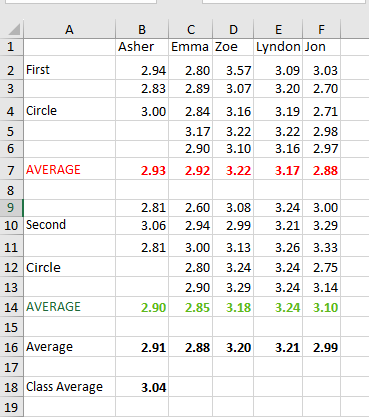Click Jon's value 3.33
The width and height of the screenshot is (369, 417).
(321, 246)
